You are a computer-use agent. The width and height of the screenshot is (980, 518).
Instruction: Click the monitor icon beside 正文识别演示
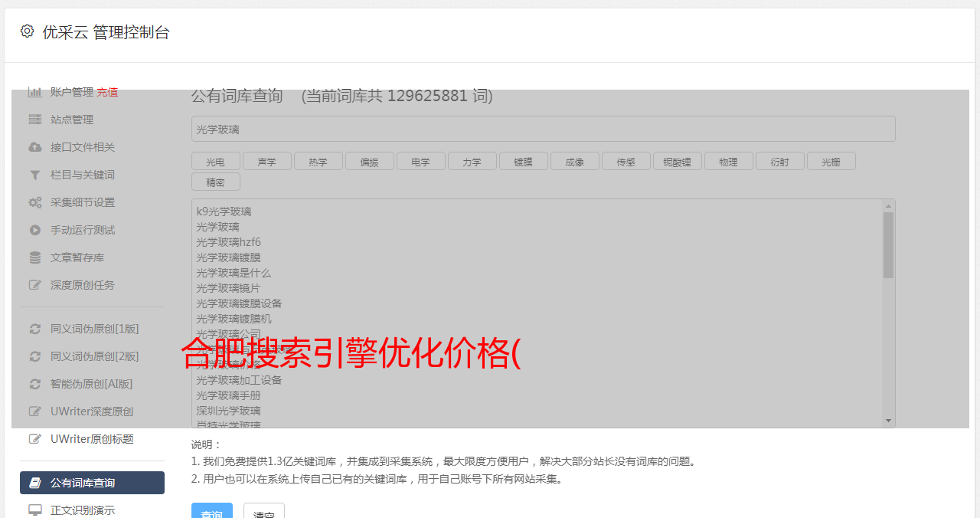(x=34, y=510)
